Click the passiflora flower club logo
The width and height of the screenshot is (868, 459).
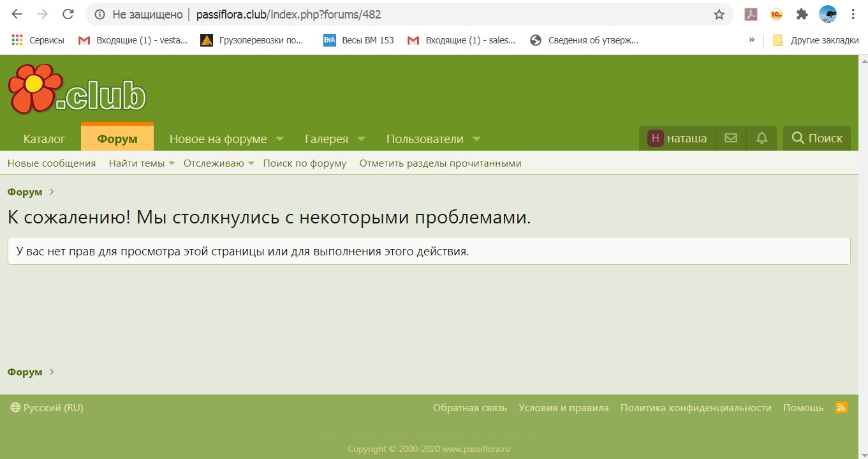point(77,91)
